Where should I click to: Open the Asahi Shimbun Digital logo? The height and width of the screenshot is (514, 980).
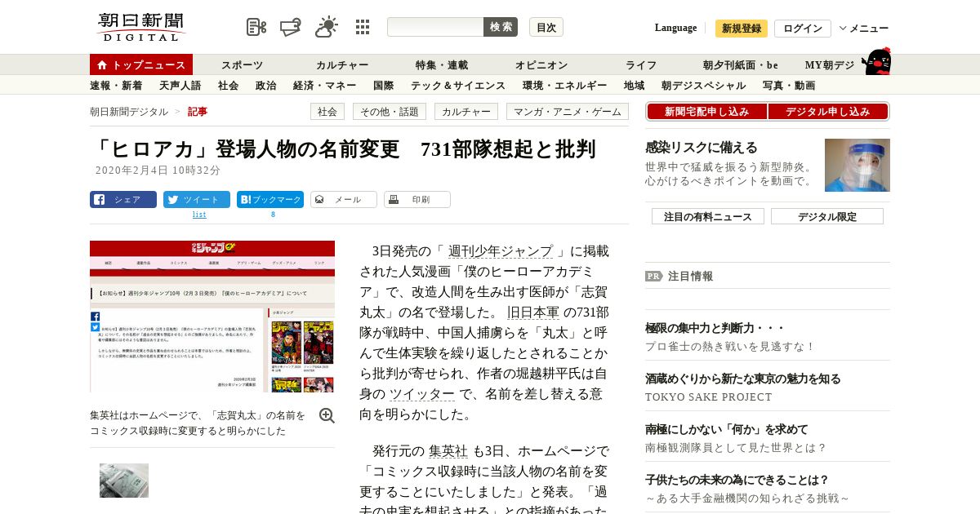coord(141,27)
